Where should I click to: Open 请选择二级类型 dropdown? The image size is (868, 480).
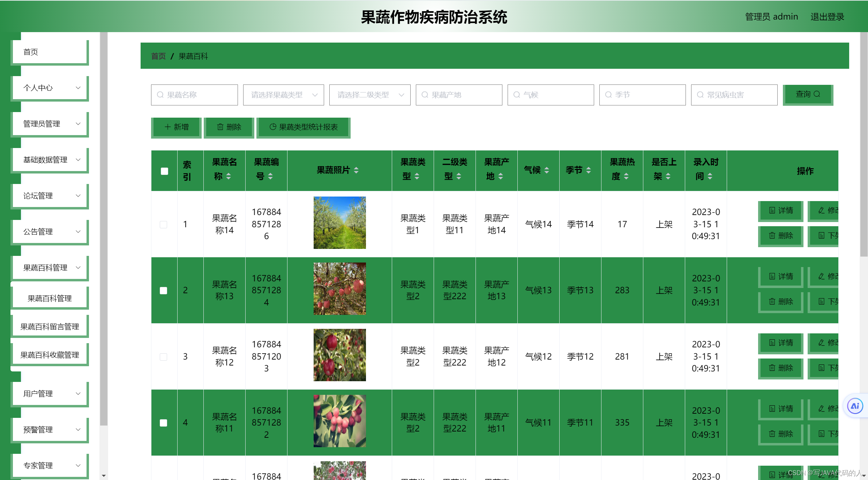coord(370,95)
